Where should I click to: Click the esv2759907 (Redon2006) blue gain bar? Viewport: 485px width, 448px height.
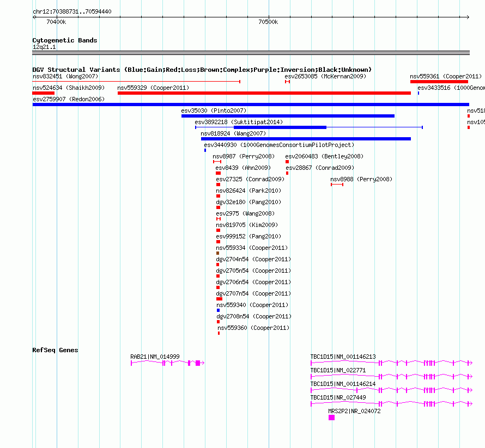coord(251,105)
